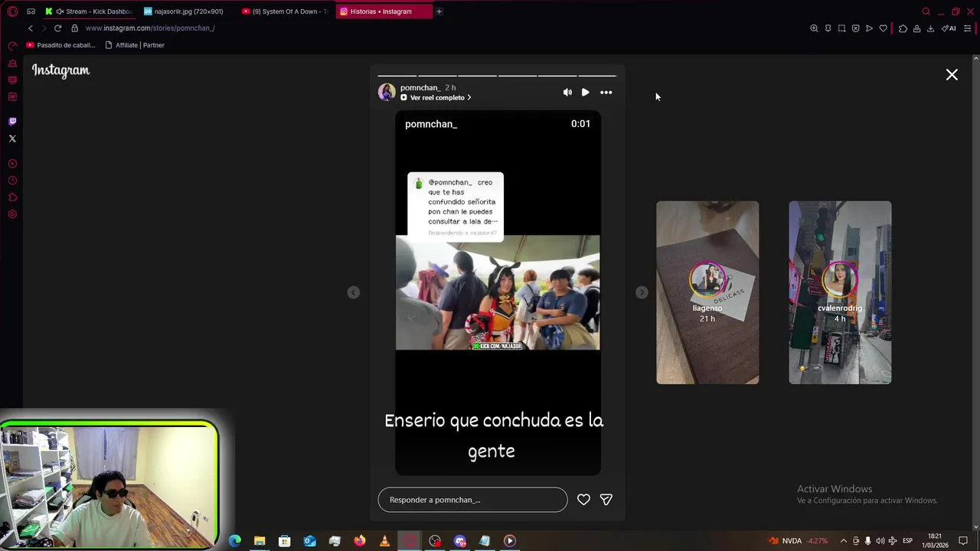Open a new browser tab with plus button
Image resolution: width=980 pixels, height=551 pixels.
439,11
